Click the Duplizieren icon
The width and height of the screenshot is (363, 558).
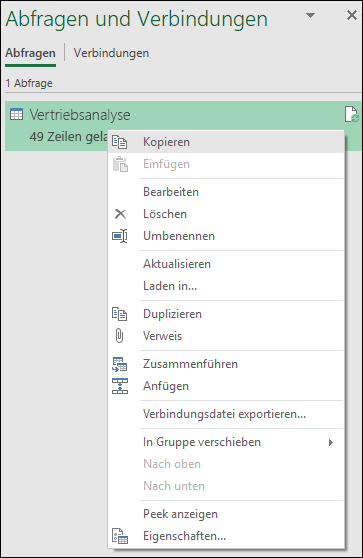120,314
